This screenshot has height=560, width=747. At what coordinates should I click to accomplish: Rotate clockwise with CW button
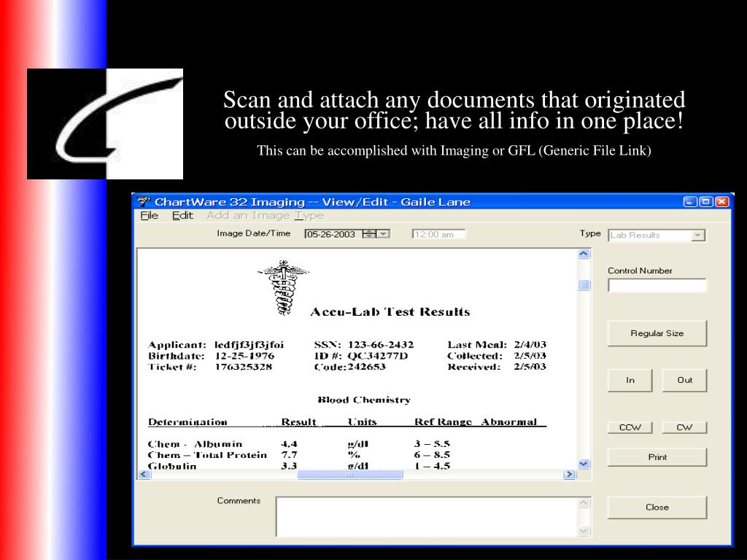click(684, 427)
